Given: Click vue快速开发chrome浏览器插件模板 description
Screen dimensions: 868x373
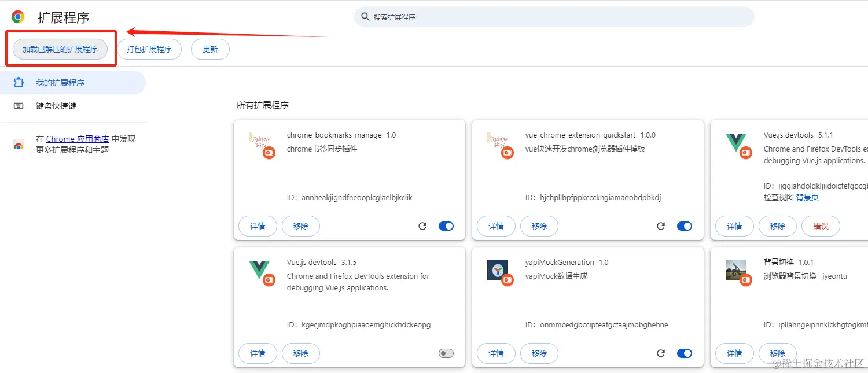Looking at the screenshot, I should 585,149.
